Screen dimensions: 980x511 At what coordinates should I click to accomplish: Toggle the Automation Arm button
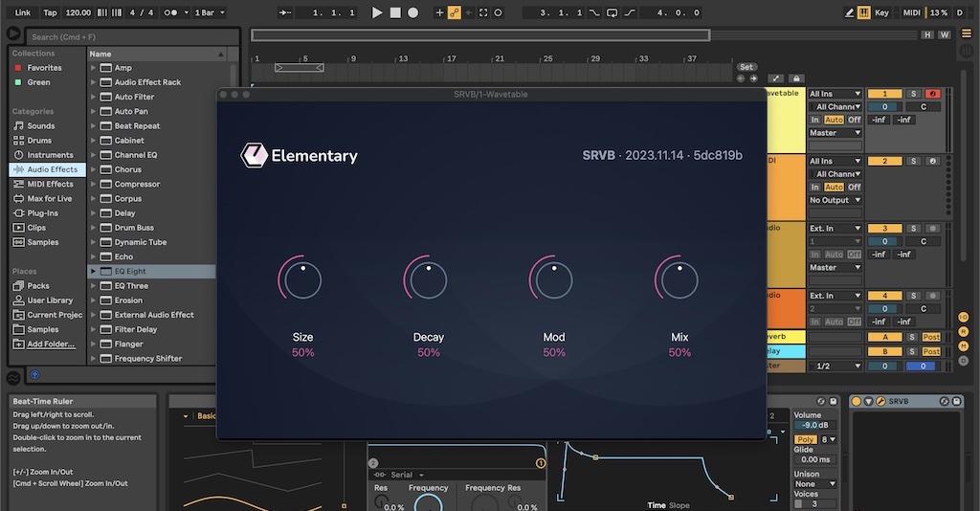click(455, 12)
